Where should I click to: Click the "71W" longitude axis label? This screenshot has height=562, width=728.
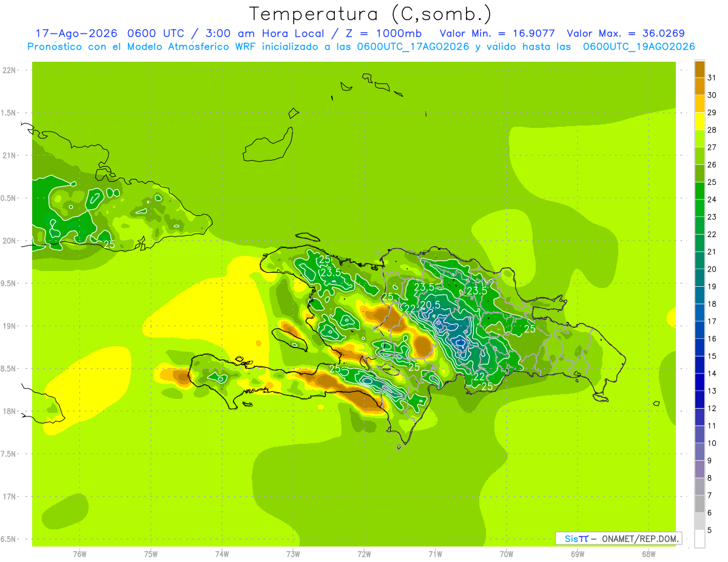pos(435,554)
